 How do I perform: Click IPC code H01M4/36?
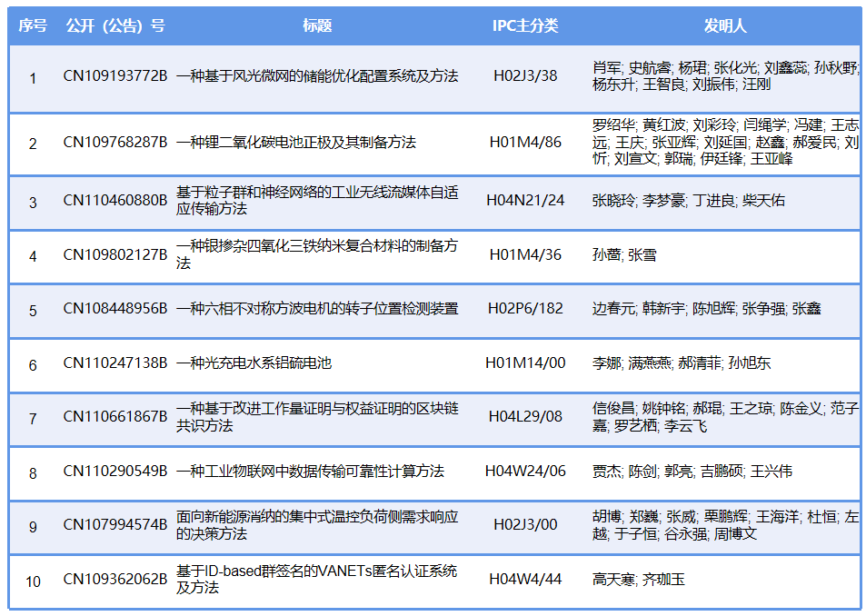[x=525, y=254]
